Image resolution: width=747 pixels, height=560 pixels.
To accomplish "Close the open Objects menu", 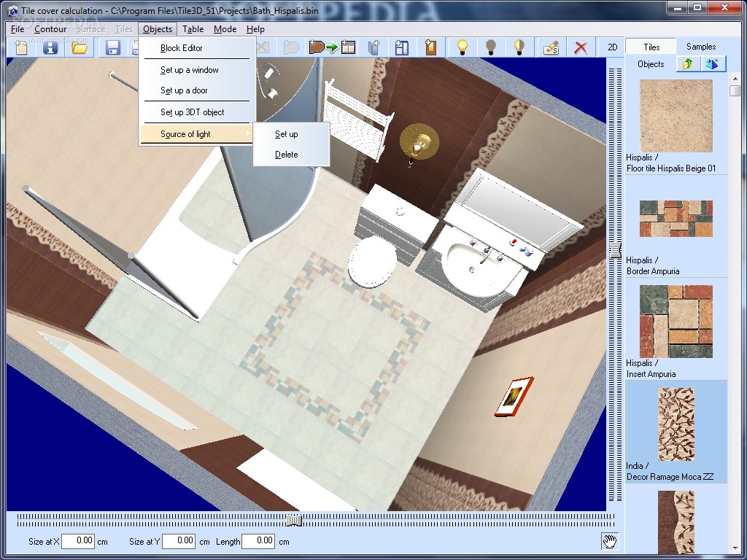I will (x=158, y=29).
